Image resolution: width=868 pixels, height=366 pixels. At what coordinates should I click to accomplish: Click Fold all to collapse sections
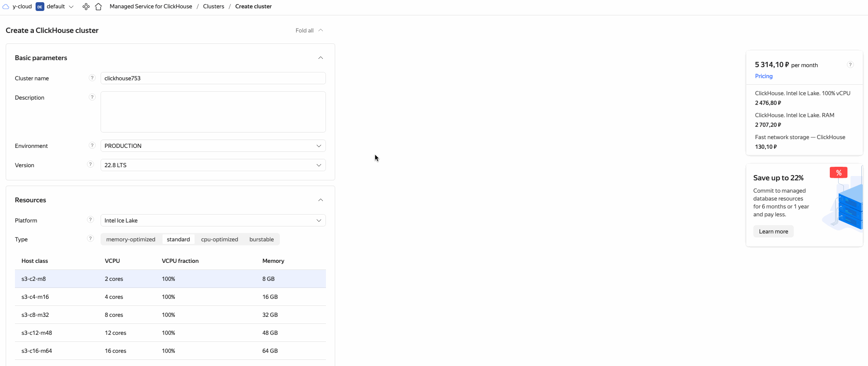(x=309, y=31)
